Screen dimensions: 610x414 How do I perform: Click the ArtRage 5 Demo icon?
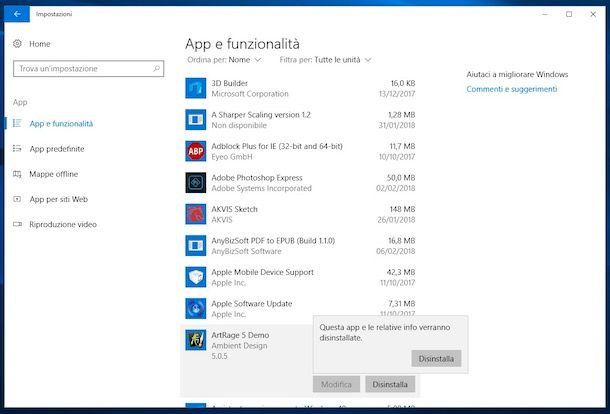click(196, 340)
